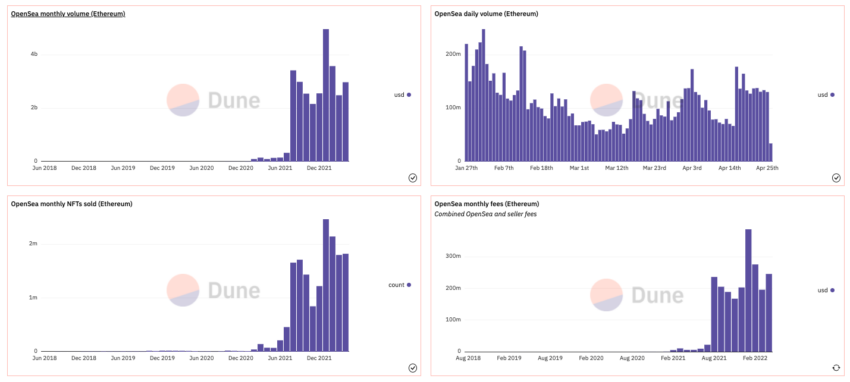Image resolution: width=850 pixels, height=382 pixels.
Task: Click the checkmark icon on daily volume chart
Action: click(836, 178)
